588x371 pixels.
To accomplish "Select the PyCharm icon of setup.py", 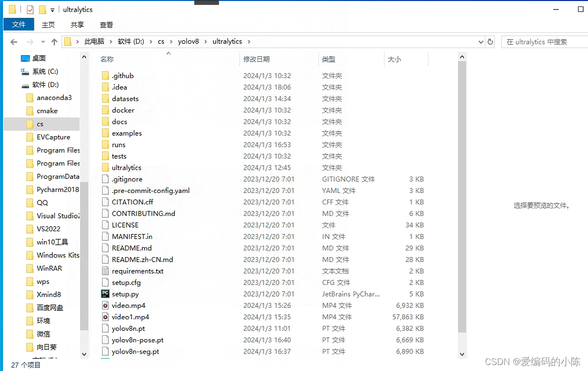I will 106,294.
